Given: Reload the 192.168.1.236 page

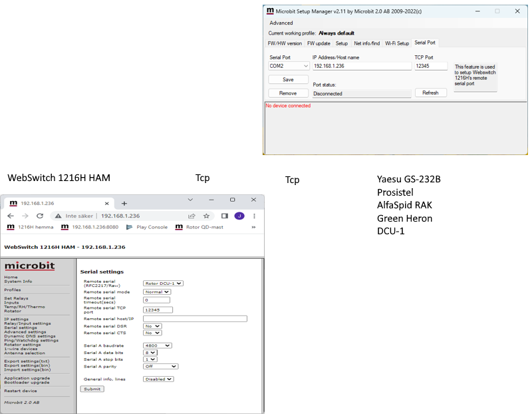Looking at the screenshot, I should coord(40,216).
